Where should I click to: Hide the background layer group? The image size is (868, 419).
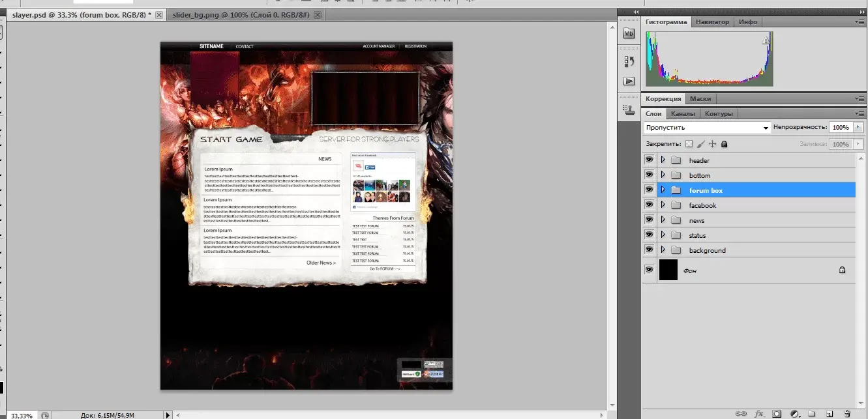649,250
